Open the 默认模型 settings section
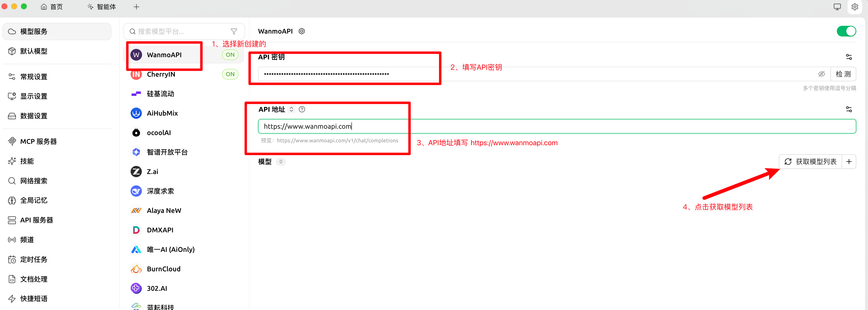 [57, 51]
